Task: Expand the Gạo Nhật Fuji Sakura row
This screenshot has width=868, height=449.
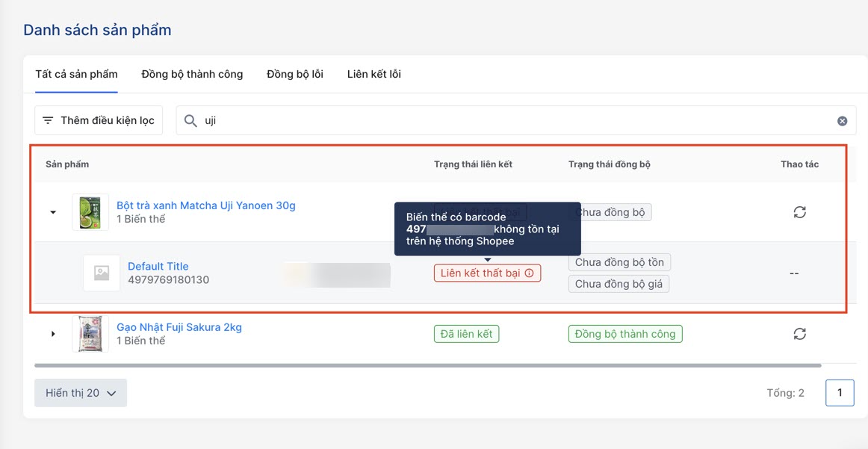Action: point(53,334)
